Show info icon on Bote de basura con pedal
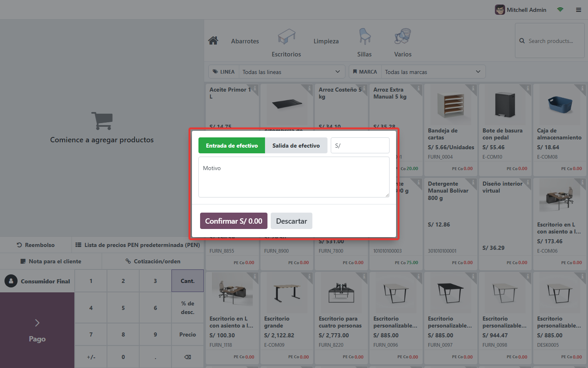588x368 pixels. pyautogui.click(x=528, y=88)
